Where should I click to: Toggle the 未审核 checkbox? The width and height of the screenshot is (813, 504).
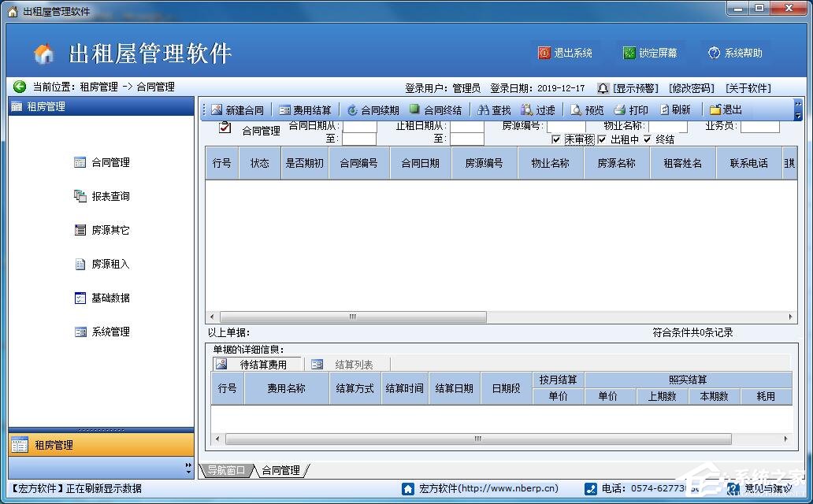coord(556,139)
